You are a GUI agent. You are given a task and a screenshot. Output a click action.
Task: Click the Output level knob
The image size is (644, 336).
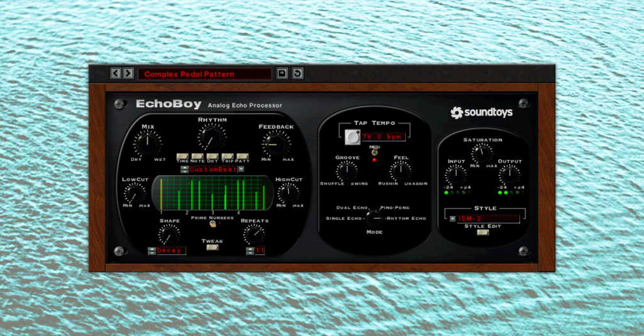[x=509, y=175]
